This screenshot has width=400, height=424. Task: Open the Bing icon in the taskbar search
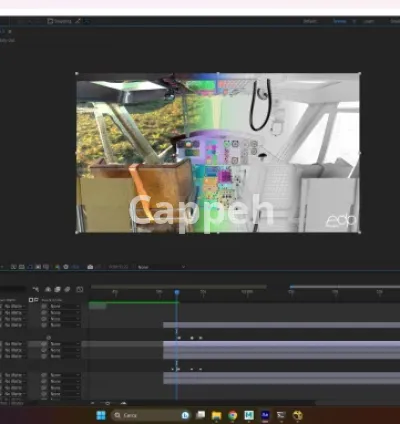pyautogui.click(x=185, y=415)
